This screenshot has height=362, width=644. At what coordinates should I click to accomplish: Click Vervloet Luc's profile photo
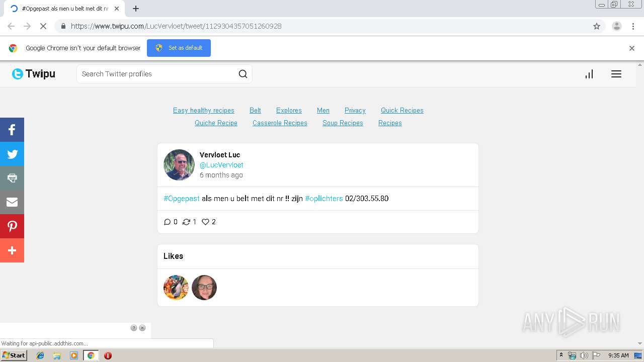coord(179,165)
